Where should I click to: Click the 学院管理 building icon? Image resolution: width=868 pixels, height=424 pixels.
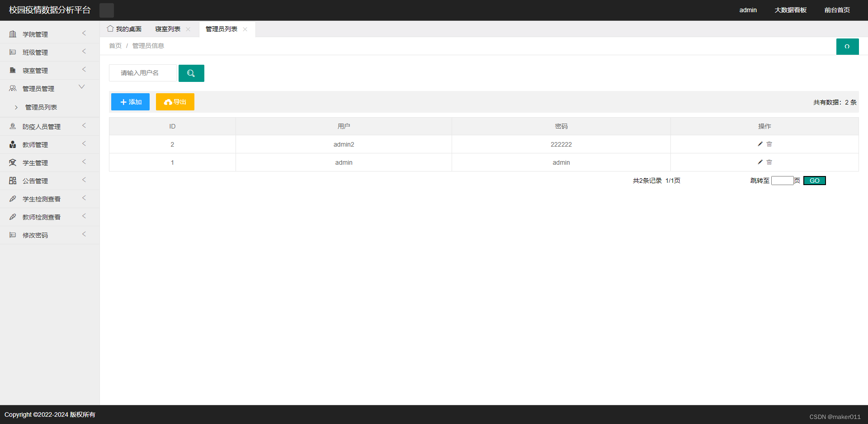13,34
